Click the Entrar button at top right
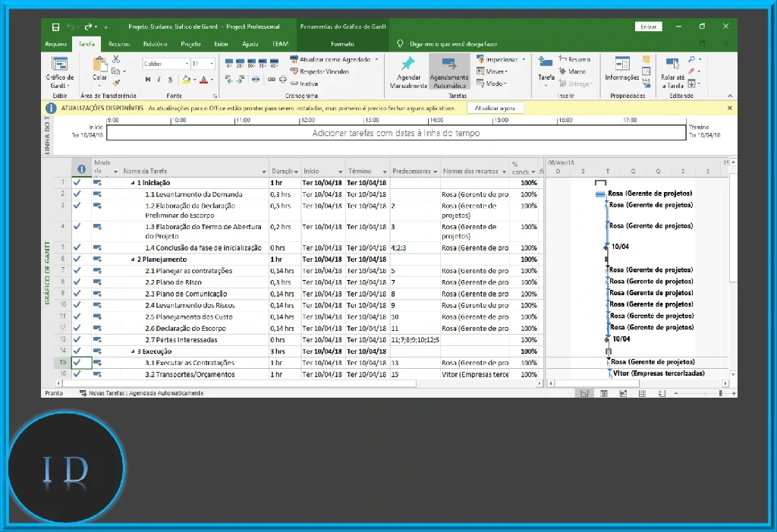The height and width of the screenshot is (532, 777). [x=648, y=26]
